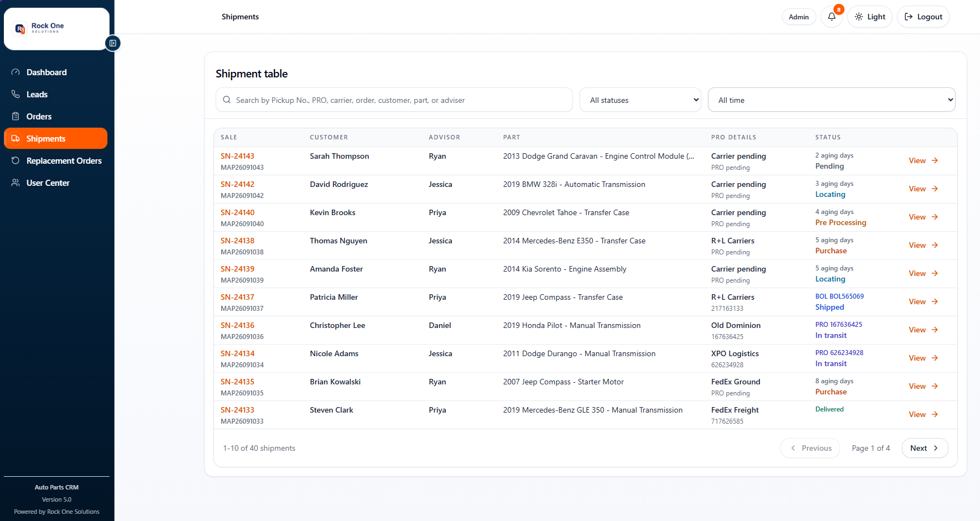Screen dimensions: 980x521
Task: Open Orders section in sidebar
Action: (55, 117)
